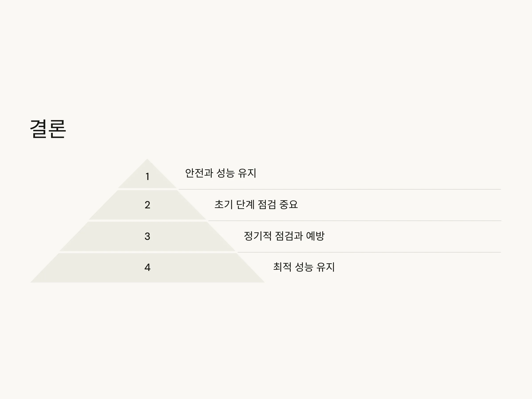Screen dimensions: 532x399
Task: Click the divider line below 정기적 점검과 예방
Action: [369, 252]
